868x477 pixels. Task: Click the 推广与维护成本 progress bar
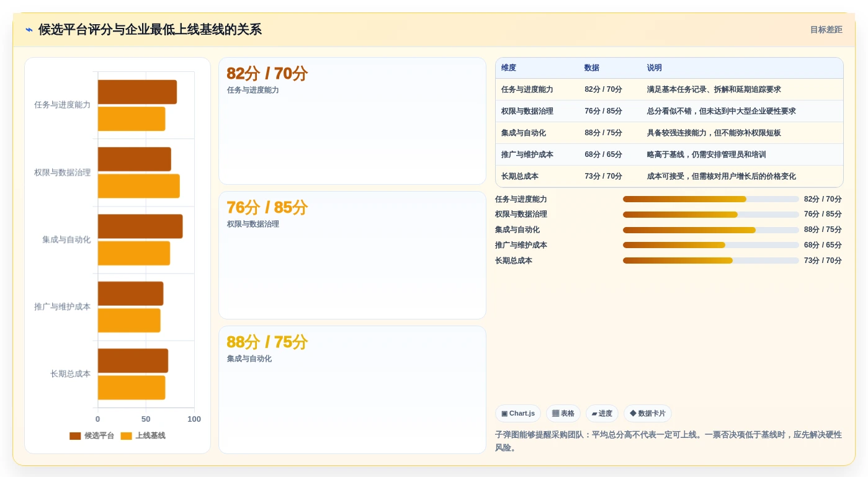click(x=710, y=245)
